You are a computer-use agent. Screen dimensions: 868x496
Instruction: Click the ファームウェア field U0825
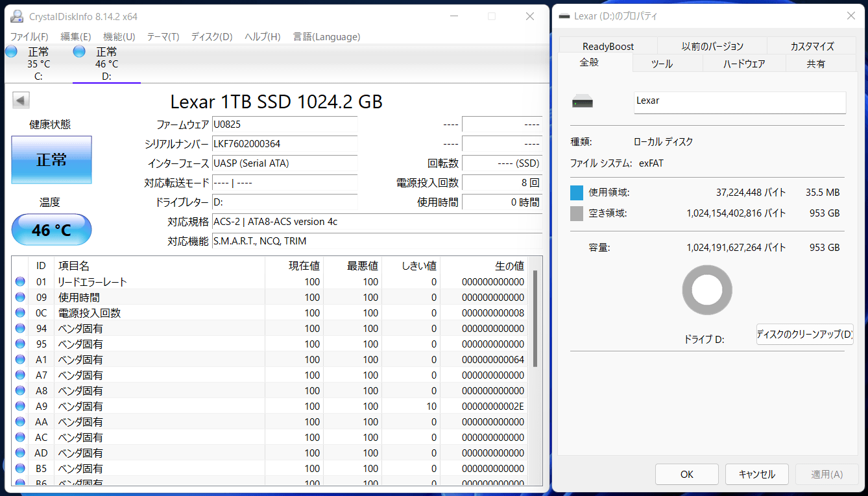(x=285, y=124)
